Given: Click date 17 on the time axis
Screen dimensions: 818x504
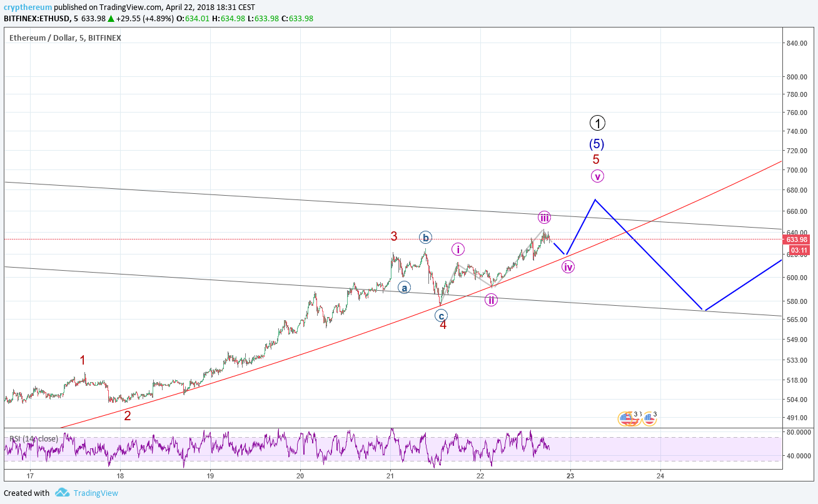Looking at the screenshot, I should point(30,476).
